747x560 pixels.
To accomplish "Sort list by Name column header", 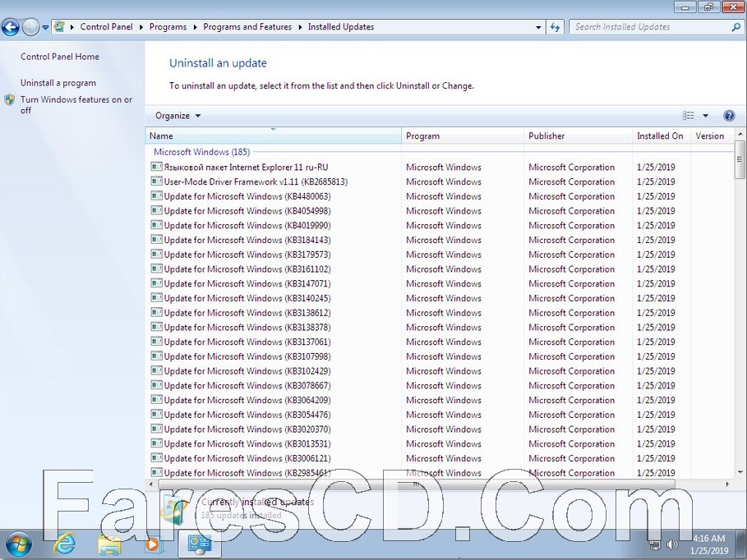I will 274,135.
